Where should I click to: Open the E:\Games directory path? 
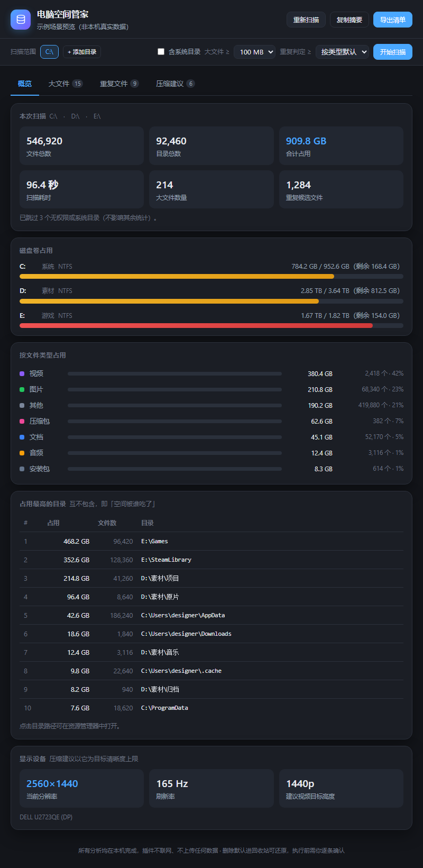coord(154,541)
